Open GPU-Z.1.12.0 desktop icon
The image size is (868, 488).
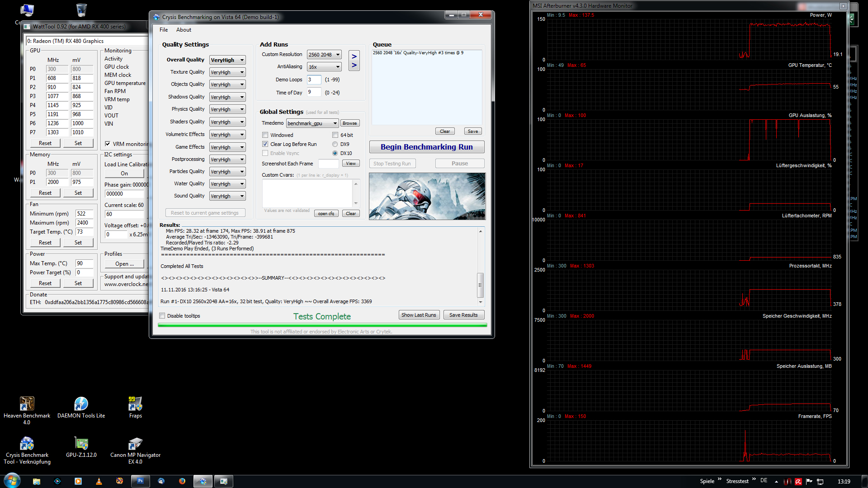pyautogui.click(x=81, y=443)
